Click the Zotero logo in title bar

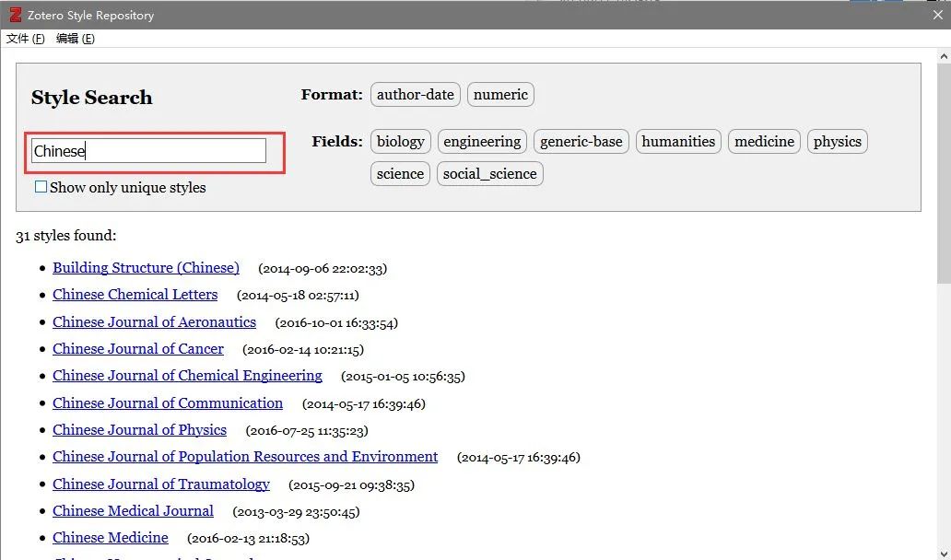[x=15, y=15]
